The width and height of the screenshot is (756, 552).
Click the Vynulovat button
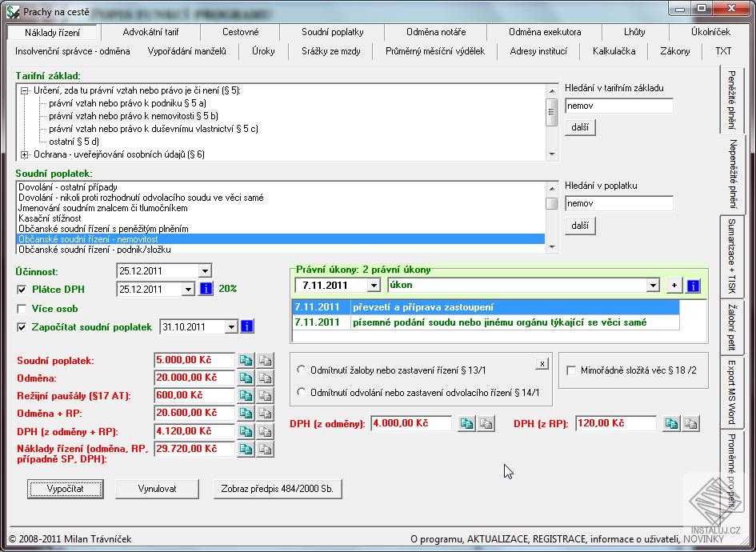pos(157,488)
